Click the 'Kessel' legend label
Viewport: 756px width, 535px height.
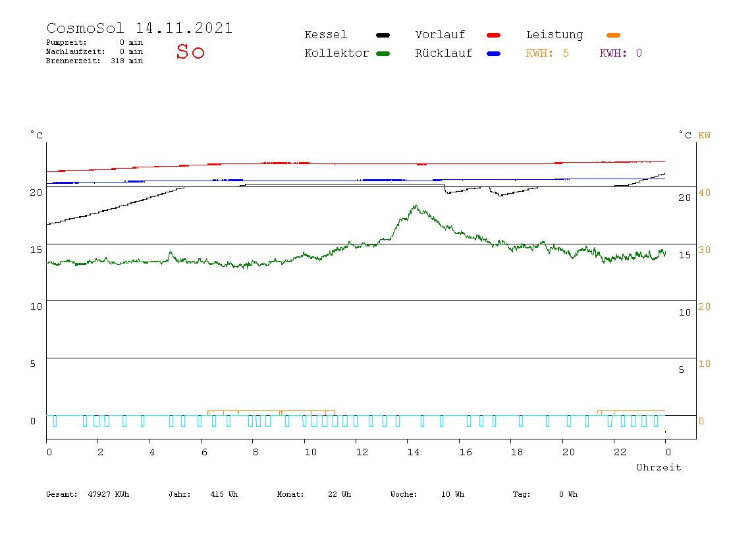pos(325,35)
